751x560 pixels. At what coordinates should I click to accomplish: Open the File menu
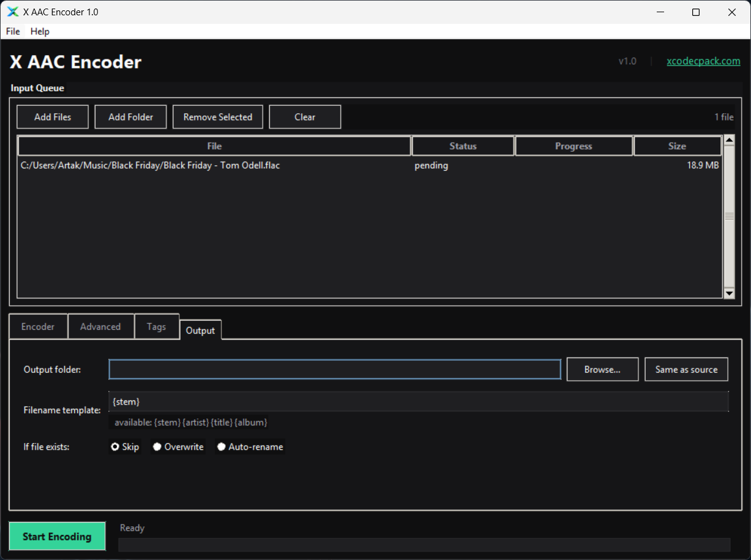tap(13, 31)
